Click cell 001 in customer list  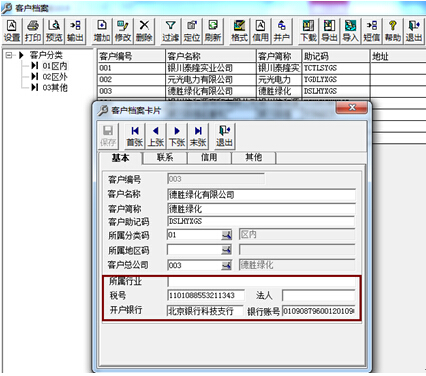tap(131, 68)
